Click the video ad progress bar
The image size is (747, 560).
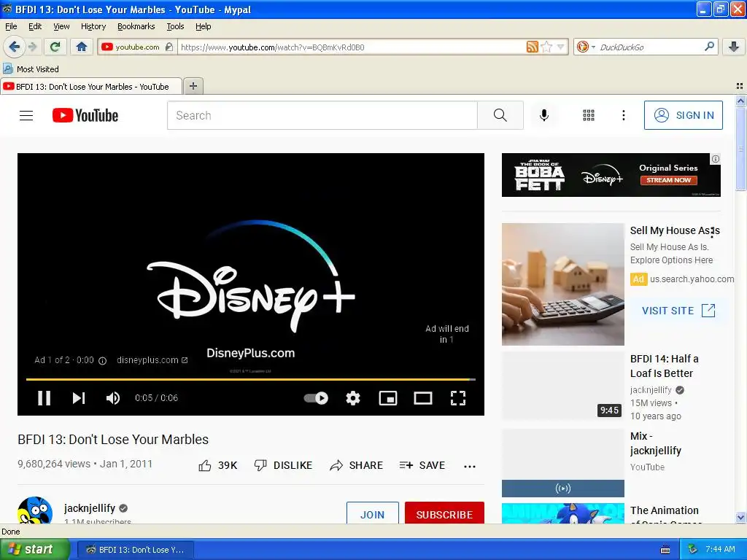[251, 379]
